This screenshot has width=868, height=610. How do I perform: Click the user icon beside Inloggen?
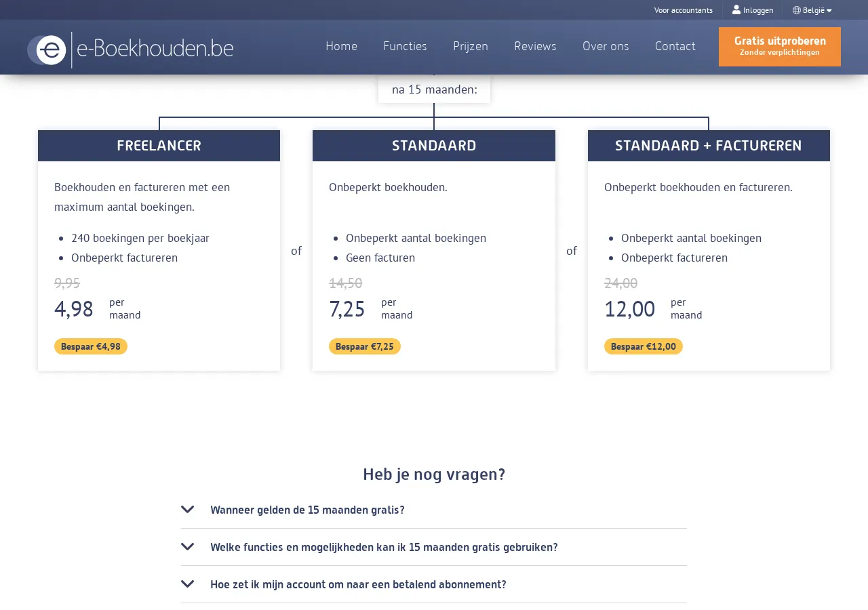(x=736, y=9)
